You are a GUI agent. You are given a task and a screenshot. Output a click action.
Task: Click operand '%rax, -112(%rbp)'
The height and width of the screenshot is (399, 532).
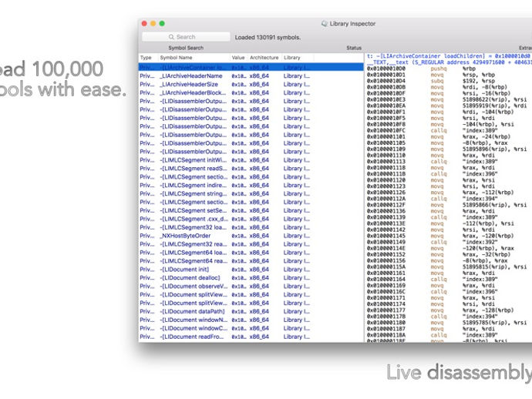(488, 193)
